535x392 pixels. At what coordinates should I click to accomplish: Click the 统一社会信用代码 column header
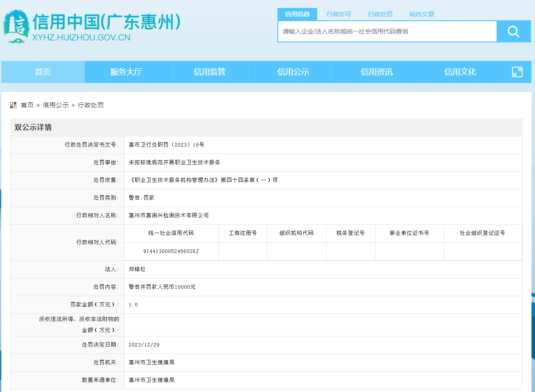coord(171,233)
